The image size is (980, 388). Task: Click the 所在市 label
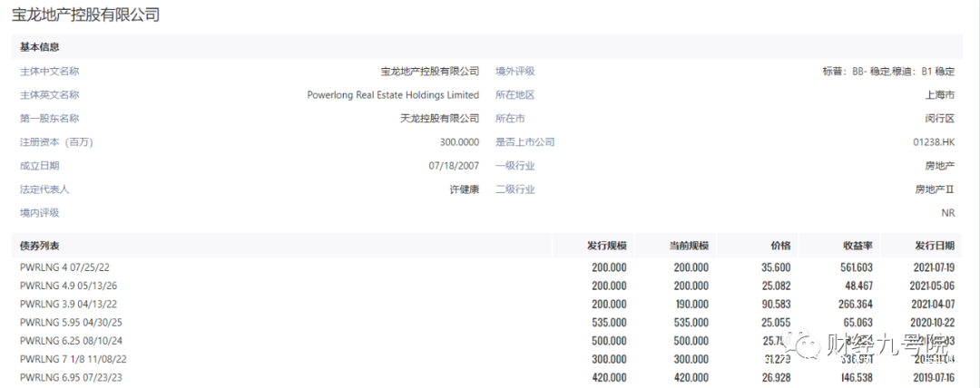tap(511, 118)
